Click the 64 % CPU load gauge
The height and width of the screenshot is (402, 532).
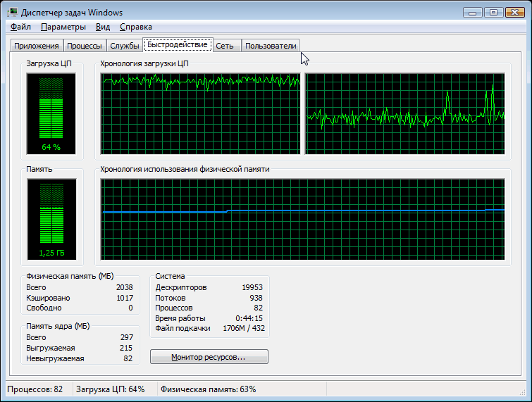point(51,114)
